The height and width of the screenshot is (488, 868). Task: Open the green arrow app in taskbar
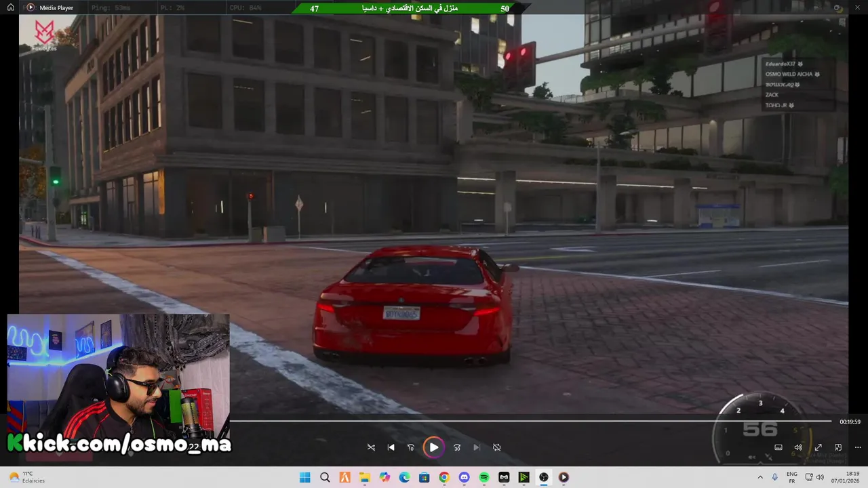524,477
